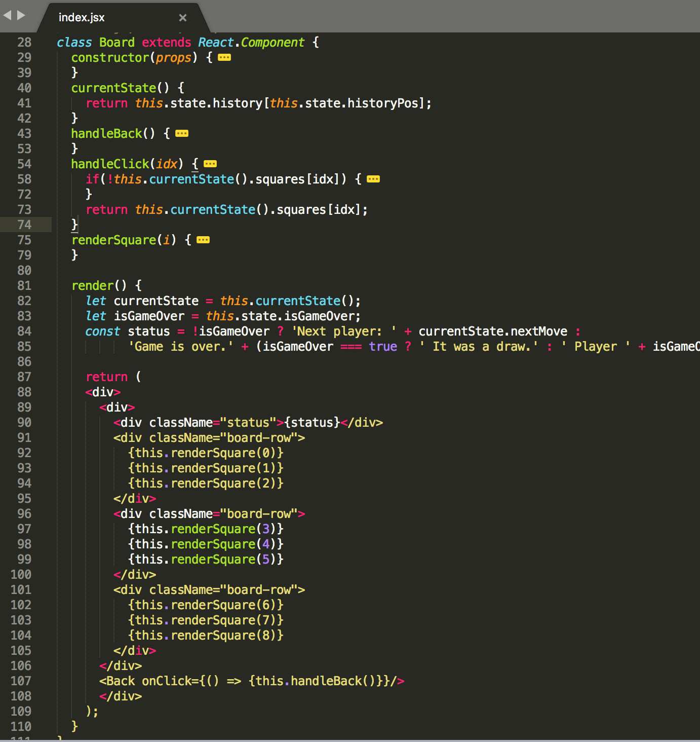Select the index.jsx tab

coord(82,17)
